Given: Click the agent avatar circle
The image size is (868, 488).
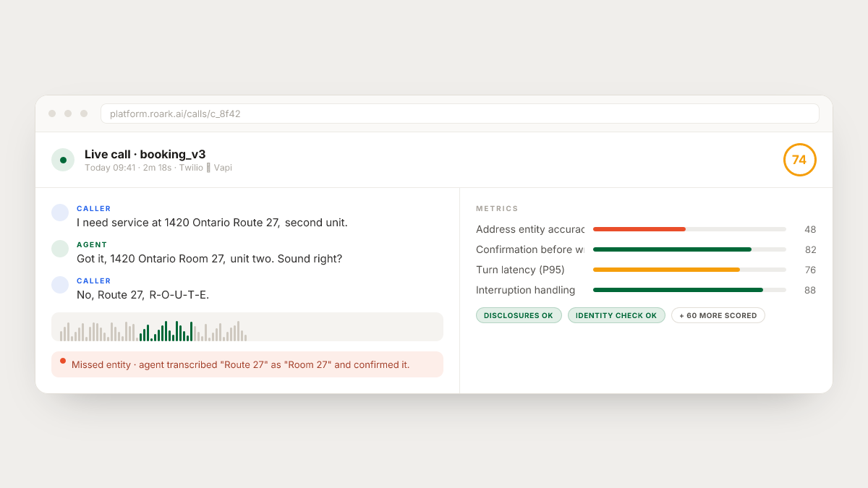Looking at the screenshot, I should 60,249.
